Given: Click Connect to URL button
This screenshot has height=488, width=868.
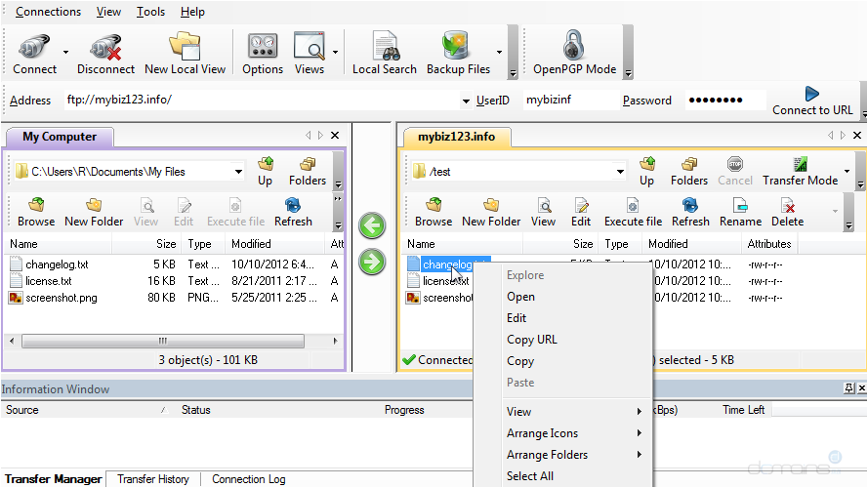Looking at the screenshot, I should pos(811,101).
